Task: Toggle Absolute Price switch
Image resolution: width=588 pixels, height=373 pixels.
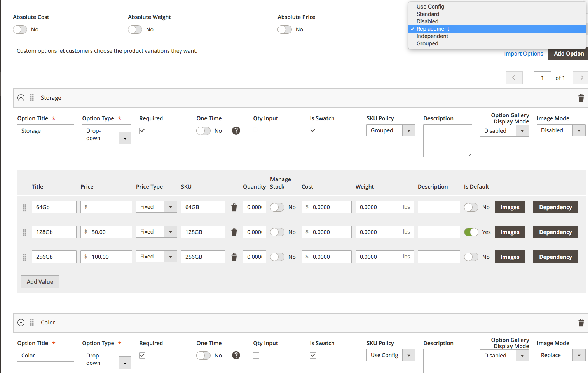Action: pyautogui.click(x=284, y=29)
